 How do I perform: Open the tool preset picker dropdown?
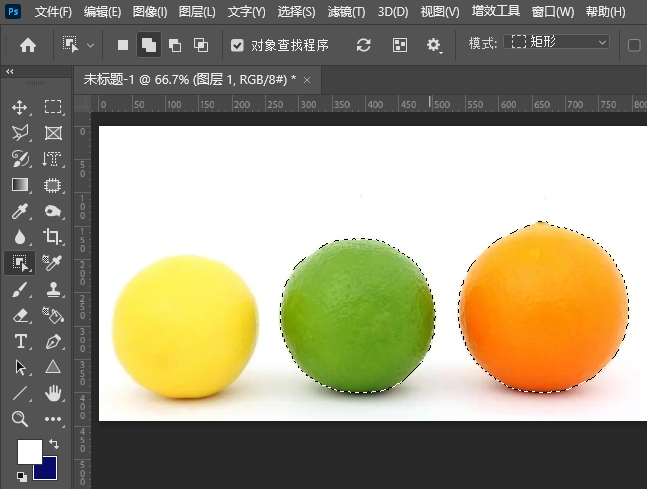coord(90,45)
